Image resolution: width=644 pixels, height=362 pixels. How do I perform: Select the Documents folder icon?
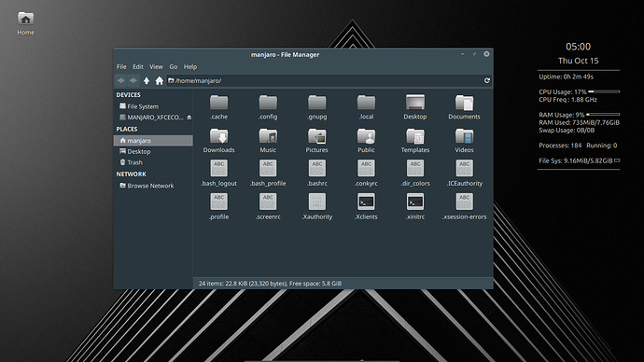[x=464, y=103]
